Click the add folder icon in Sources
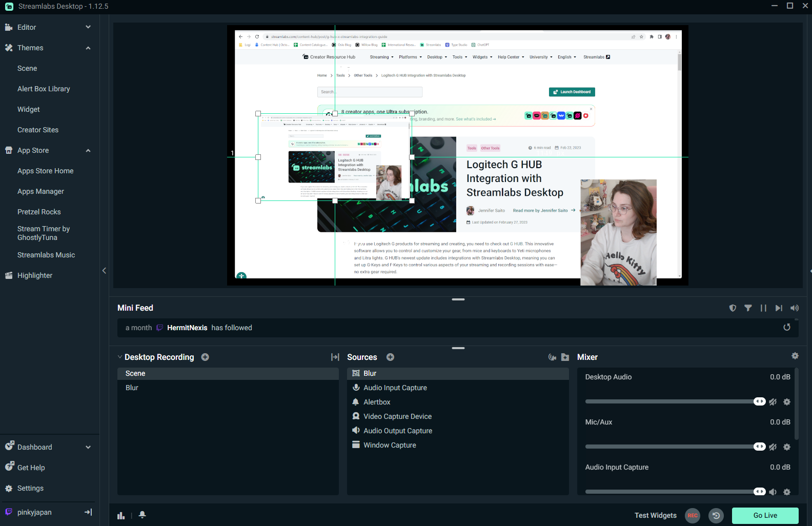This screenshot has width=812, height=526. pyautogui.click(x=565, y=357)
